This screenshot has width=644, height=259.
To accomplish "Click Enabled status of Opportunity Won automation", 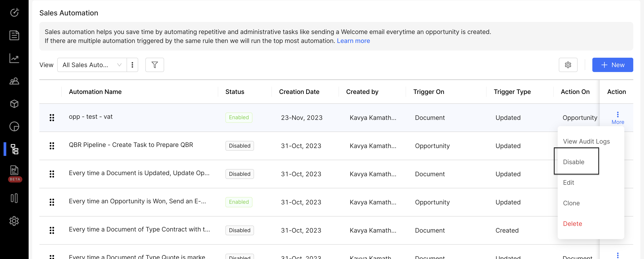I will (239, 202).
